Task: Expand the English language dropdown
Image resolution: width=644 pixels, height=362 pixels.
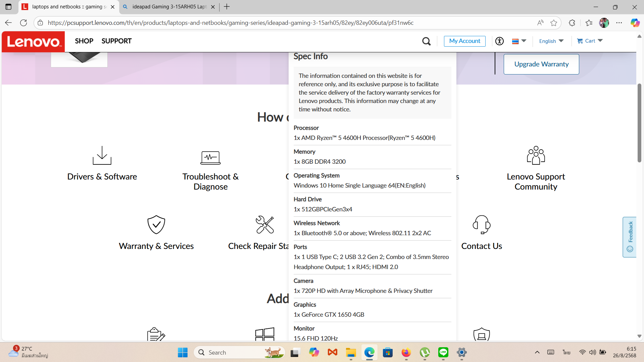Action: click(x=551, y=41)
